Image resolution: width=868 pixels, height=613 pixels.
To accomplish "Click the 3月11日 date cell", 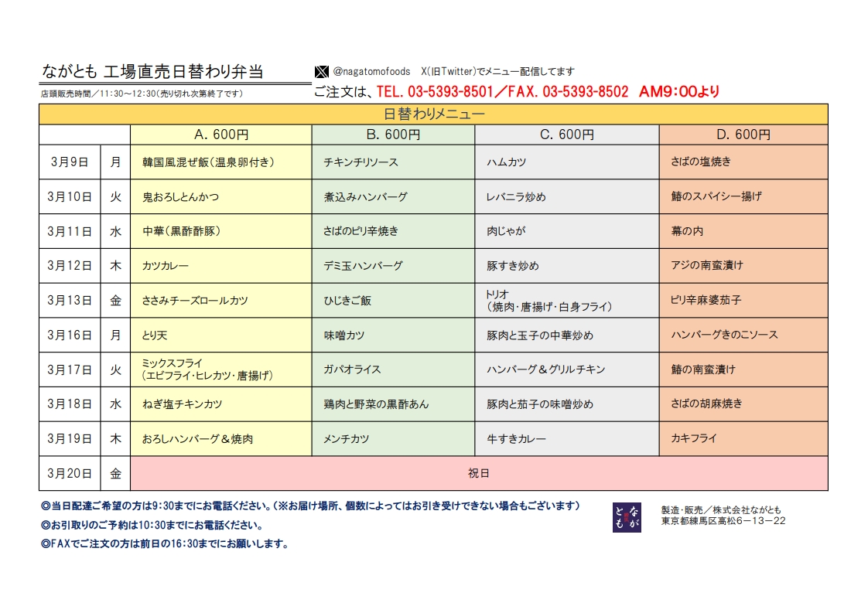I will [70, 231].
